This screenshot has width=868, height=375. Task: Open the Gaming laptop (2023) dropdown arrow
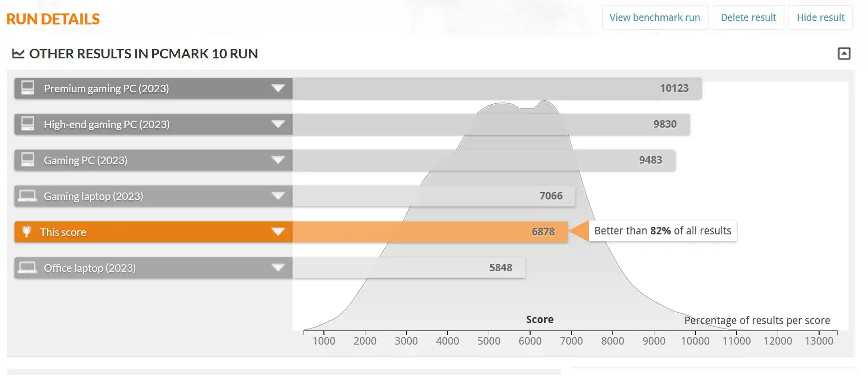pos(278,196)
